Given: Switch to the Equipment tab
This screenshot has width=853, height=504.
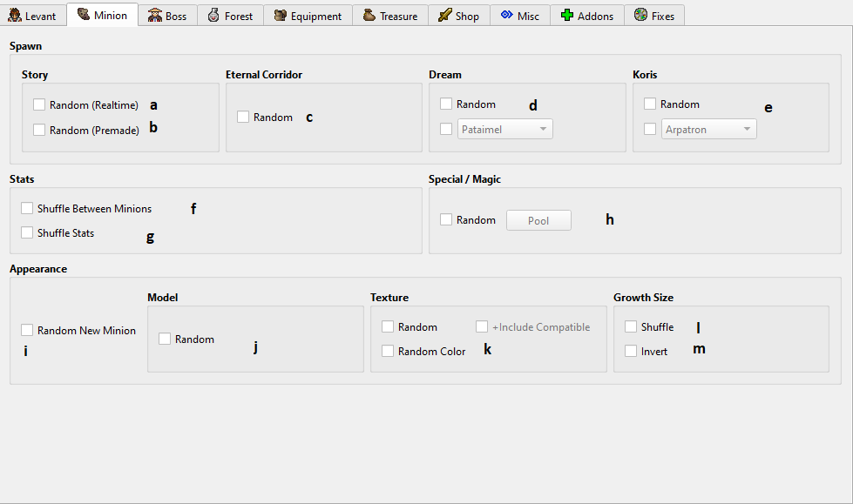Looking at the screenshot, I should 308,15.
